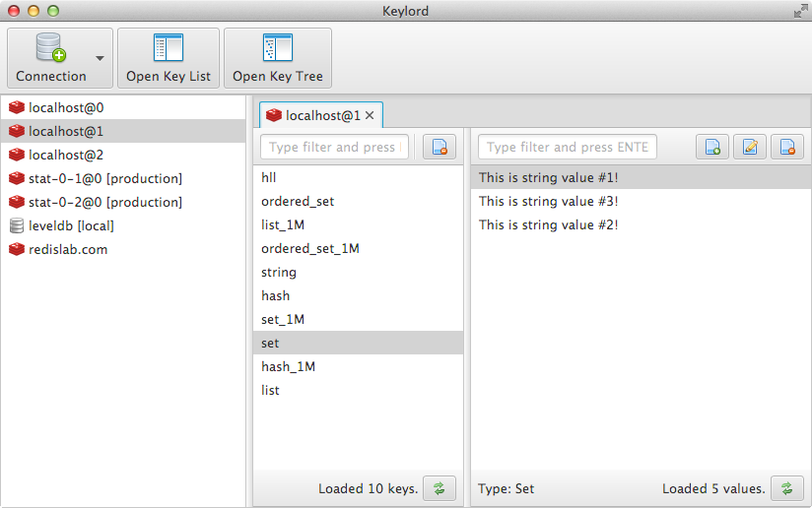Select the list key

358,390
